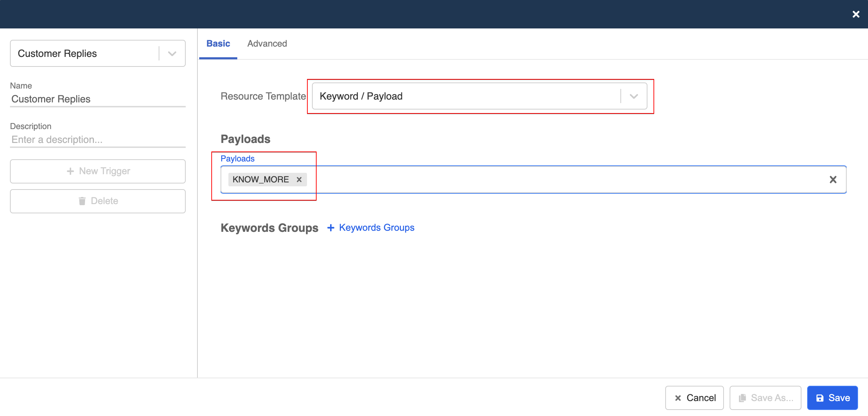Click the x icon inside Cancel button
This screenshot has width=868, height=416.
tap(678, 398)
